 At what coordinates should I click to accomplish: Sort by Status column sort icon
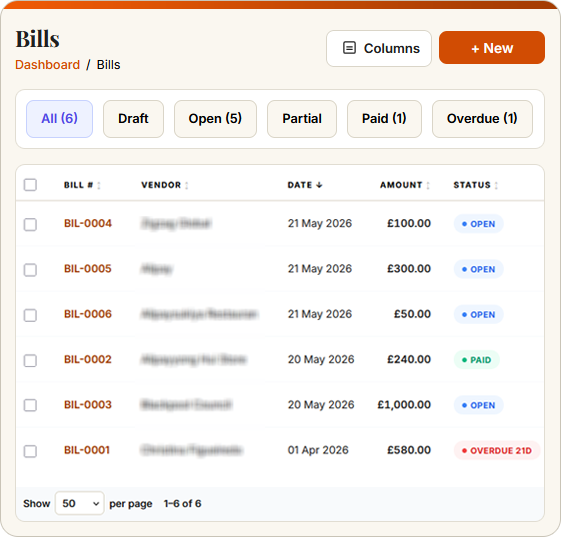point(496,185)
